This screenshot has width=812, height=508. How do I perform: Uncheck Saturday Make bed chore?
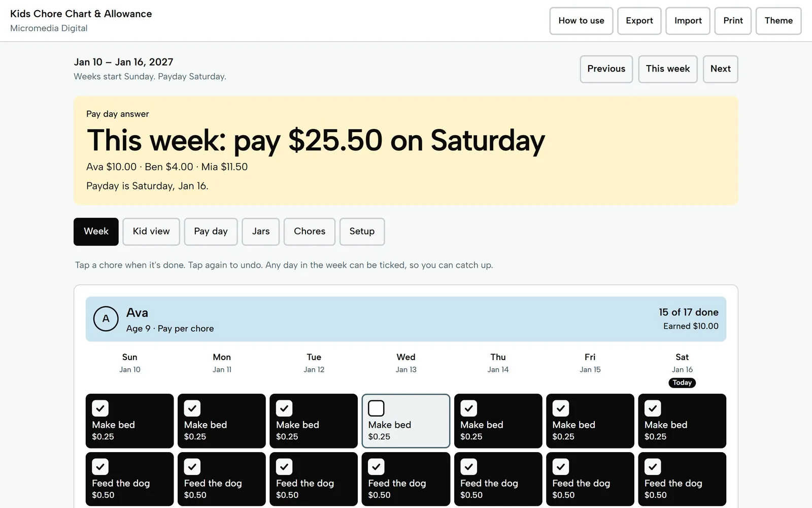point(682,421)
